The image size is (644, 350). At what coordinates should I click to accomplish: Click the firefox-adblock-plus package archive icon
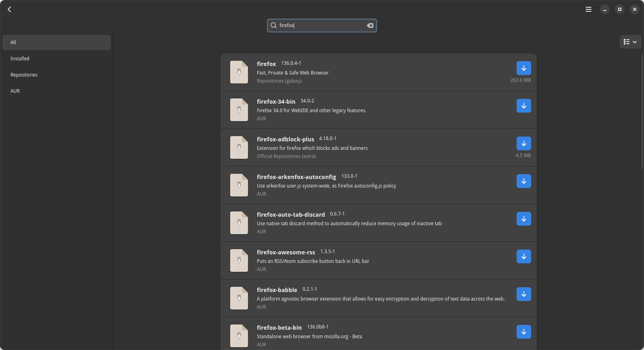[239, 147]
